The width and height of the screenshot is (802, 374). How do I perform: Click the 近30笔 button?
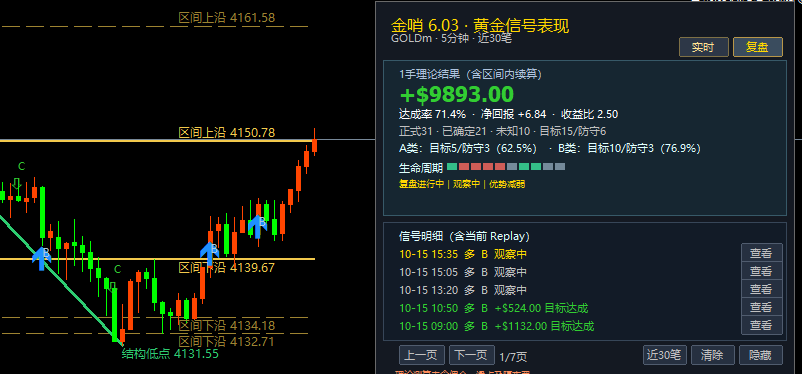click(664, 355)
